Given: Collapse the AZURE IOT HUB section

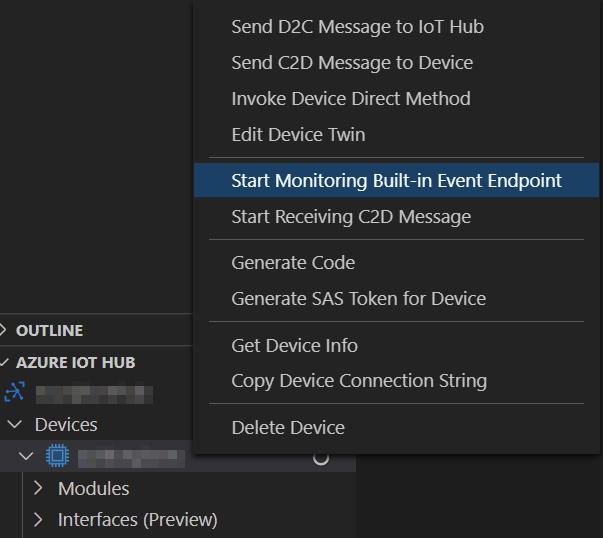Looking at the screenshot, I should (x=4, y=362).
